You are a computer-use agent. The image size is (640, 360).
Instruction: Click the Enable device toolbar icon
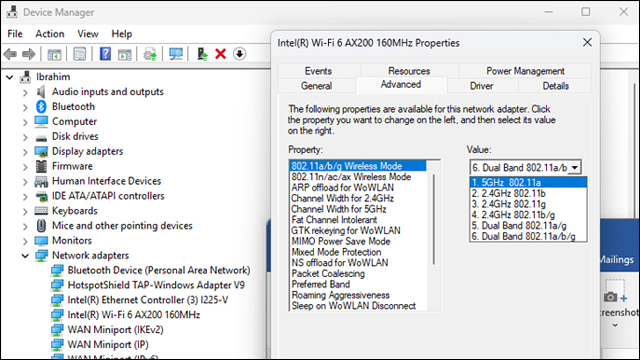tap(202, 54)
